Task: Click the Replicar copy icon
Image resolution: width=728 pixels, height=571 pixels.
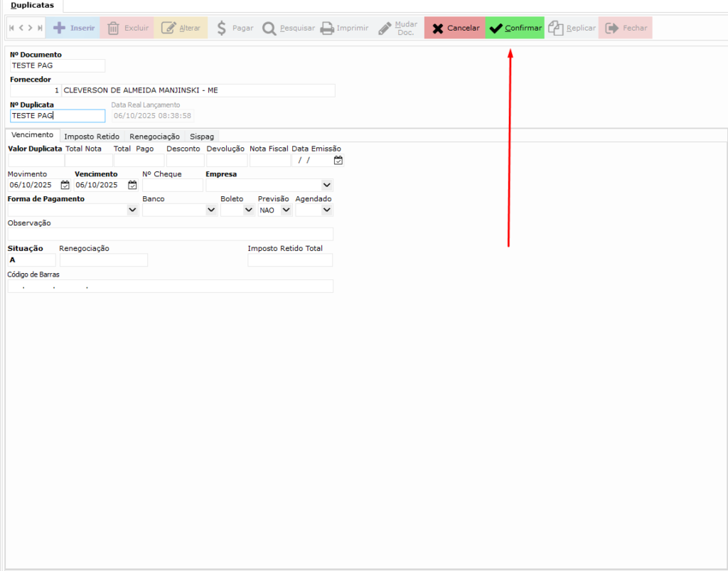Action: pyautogui.click(x=556, y=28)
